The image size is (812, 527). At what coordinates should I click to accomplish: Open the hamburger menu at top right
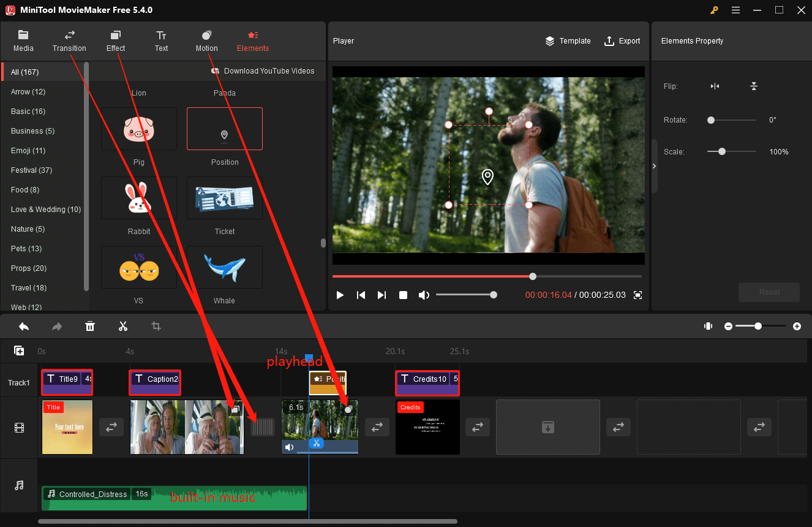735,10
